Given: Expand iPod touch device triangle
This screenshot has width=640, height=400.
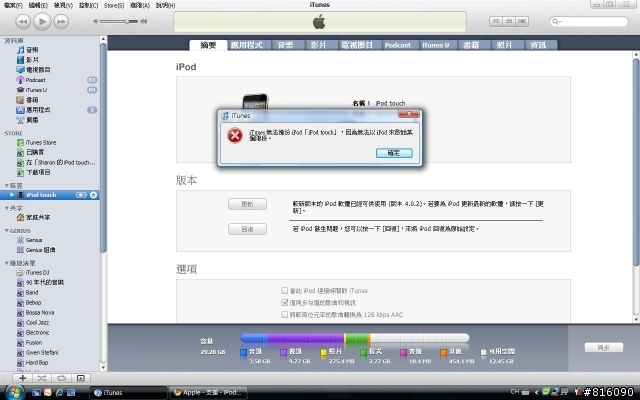Looking at the screenshot, I should pyautogui.click(x=12, y=195).
